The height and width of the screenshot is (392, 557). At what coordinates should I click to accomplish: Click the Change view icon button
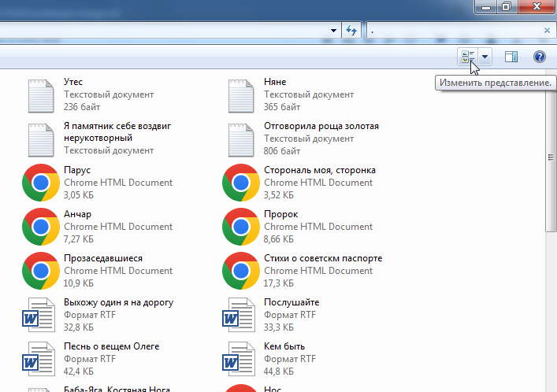468,57
